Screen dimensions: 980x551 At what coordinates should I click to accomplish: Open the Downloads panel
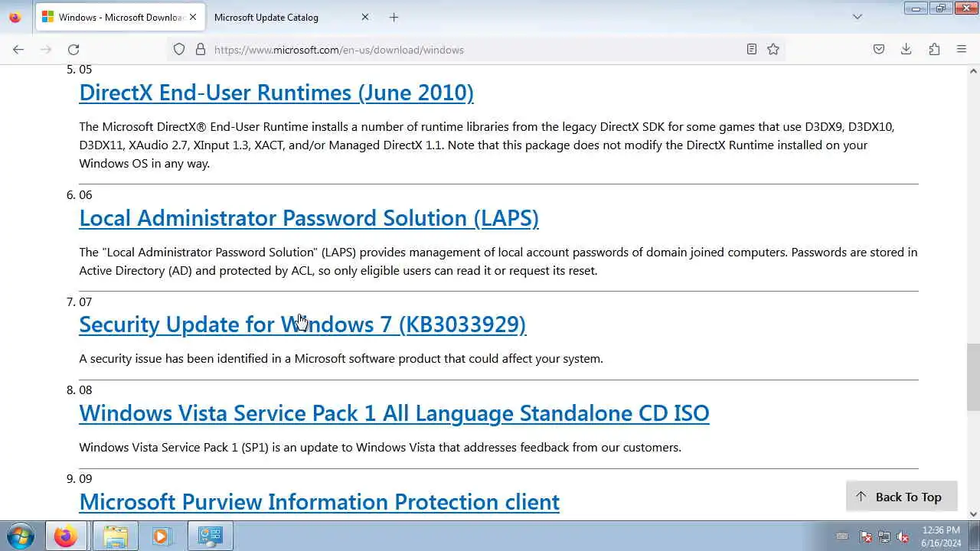pos(906,49)
